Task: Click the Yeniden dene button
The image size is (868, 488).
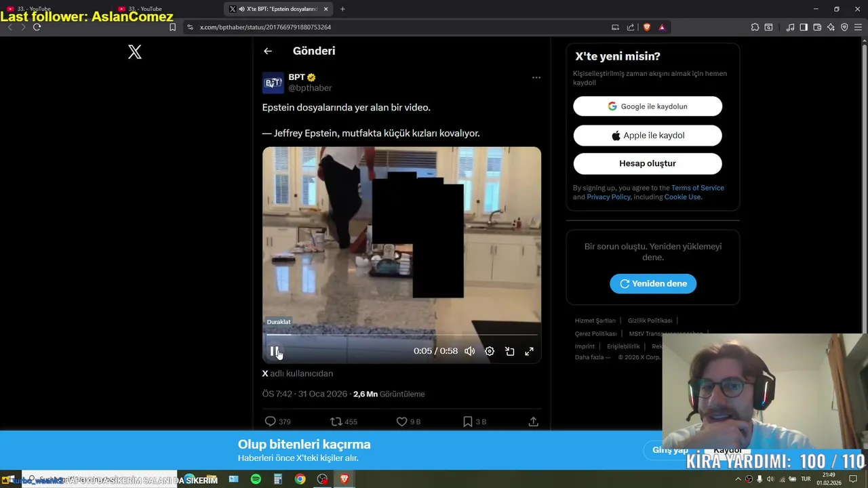Action: coord(653,283)
